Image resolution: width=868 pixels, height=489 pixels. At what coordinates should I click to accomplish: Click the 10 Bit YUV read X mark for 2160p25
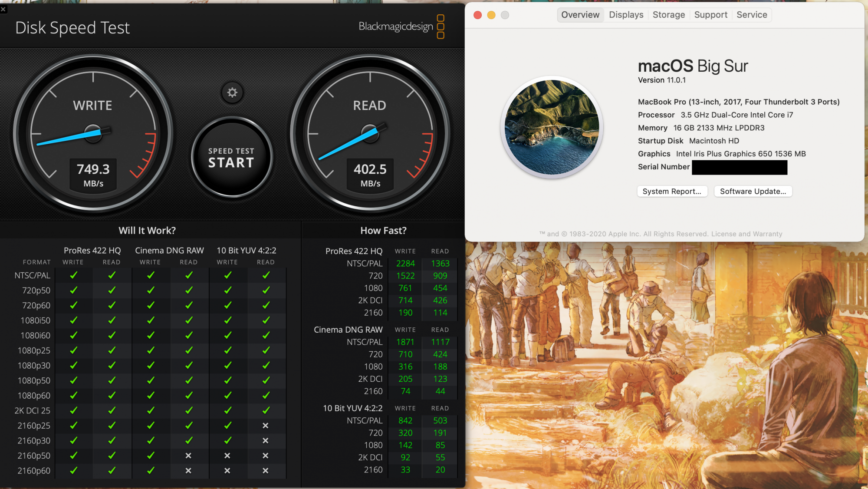click(x=266, y=426)
